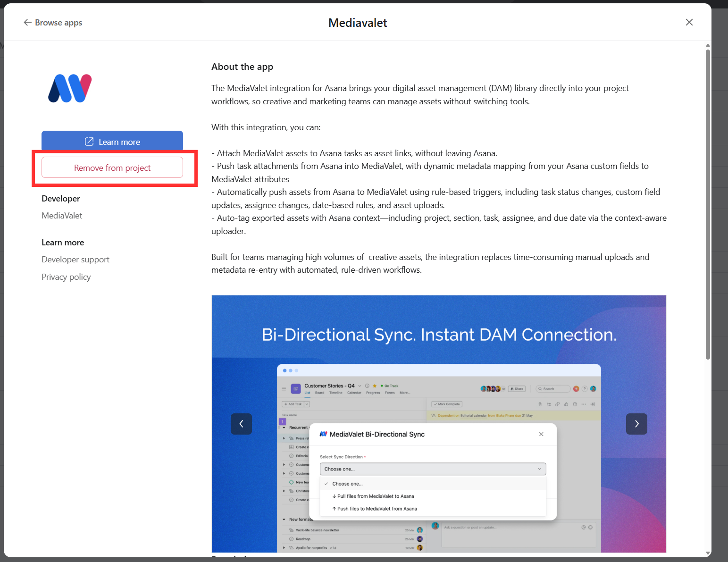728x562 pixels.
Task: Click the About the app heading
Action: (x=242, y=67)
